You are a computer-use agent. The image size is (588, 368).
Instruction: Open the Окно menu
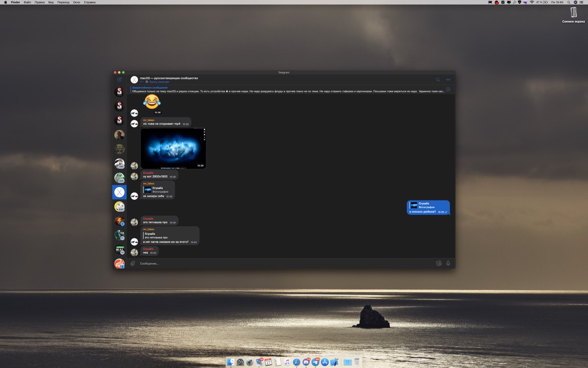click(77, 2)
